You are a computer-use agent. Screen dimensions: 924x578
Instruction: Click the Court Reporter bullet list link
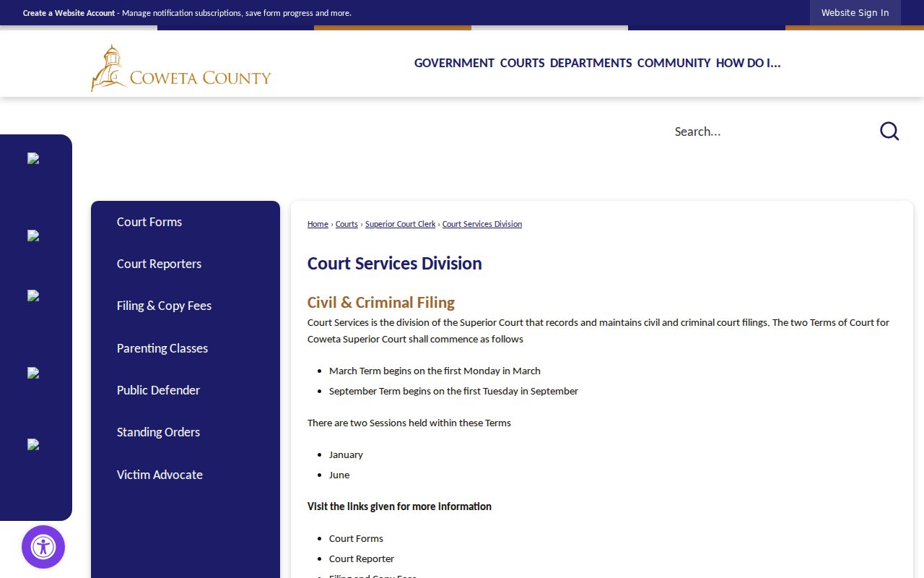coord(362,558)
